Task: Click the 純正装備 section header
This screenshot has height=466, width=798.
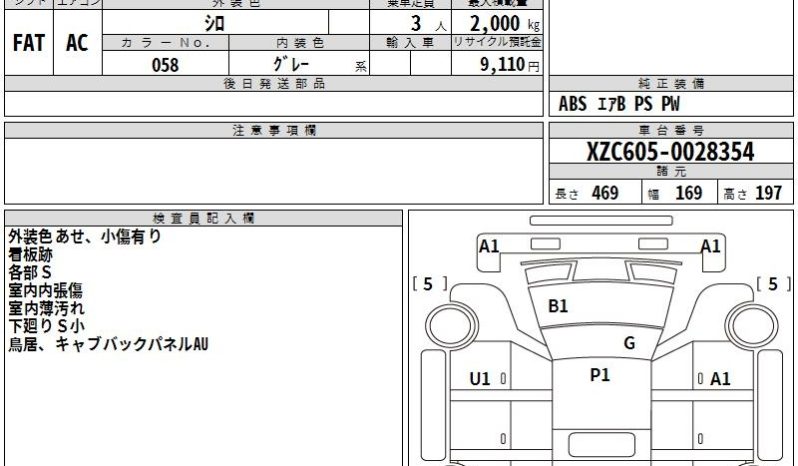Action: click(671, 83)
